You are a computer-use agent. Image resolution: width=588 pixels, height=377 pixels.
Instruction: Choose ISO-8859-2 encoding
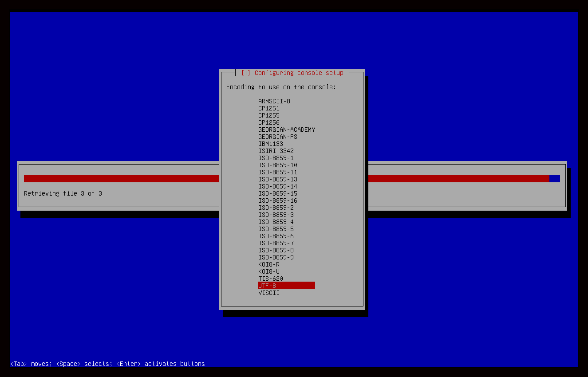click(276, 208)
